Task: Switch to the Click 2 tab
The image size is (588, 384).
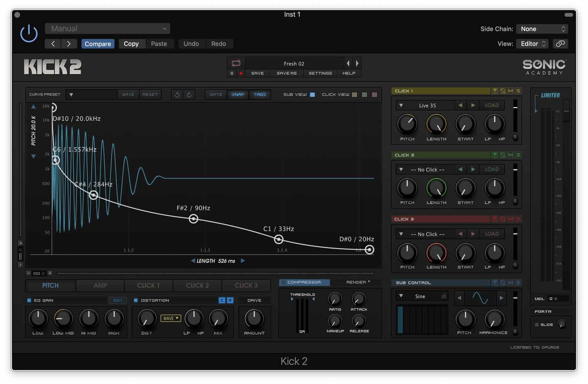Action: point(197,285)
